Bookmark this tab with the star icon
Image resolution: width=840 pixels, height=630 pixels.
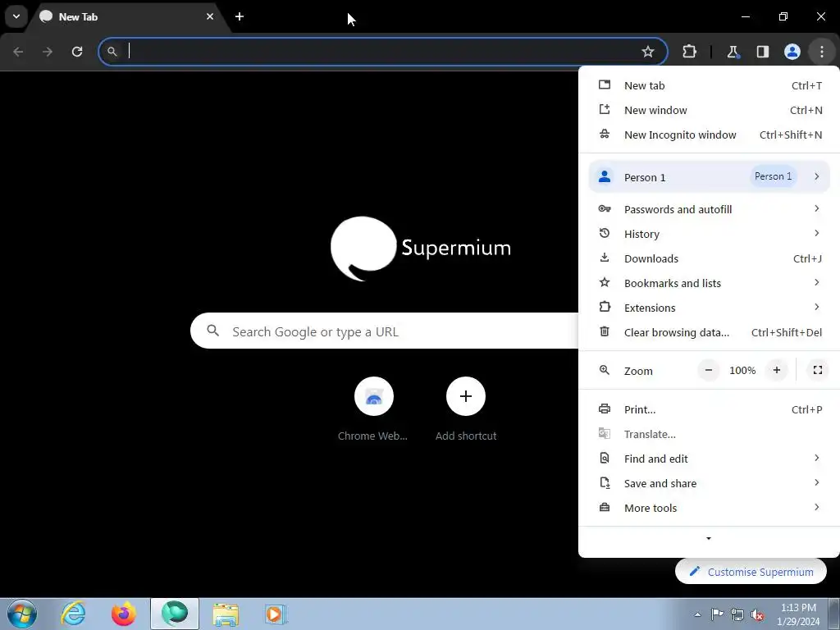point(648,52)
